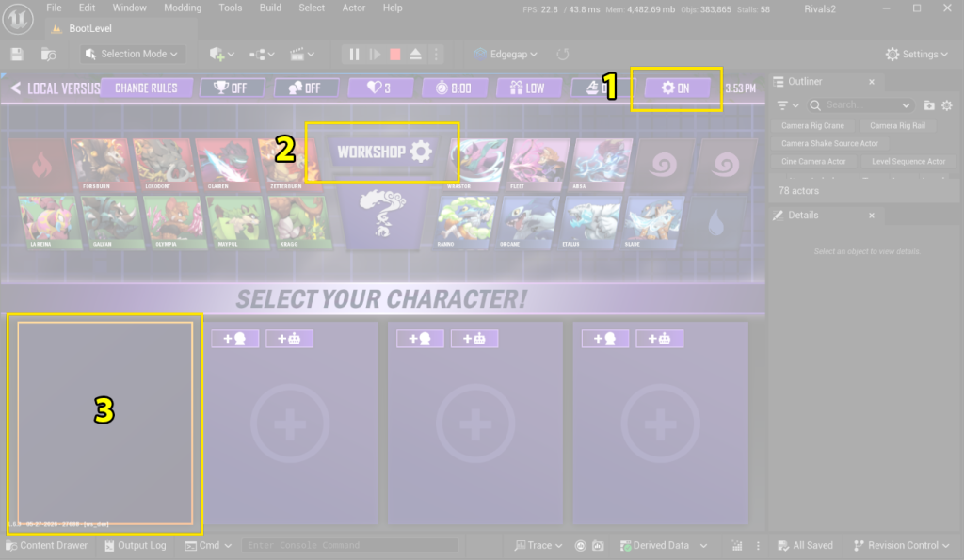Add a CPU bot to slot two
Viewport: 964px width, 560px height.
[x=289, y=338]
